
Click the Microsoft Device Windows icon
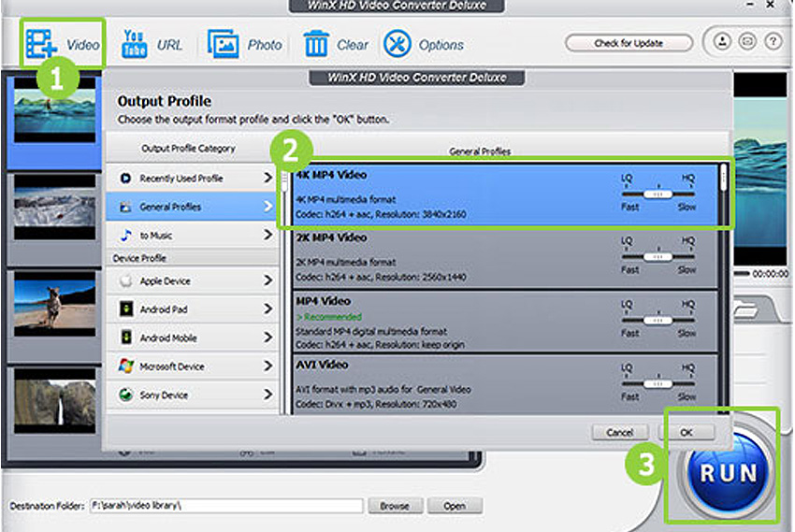pyautogui.click(x=125, y=366)
